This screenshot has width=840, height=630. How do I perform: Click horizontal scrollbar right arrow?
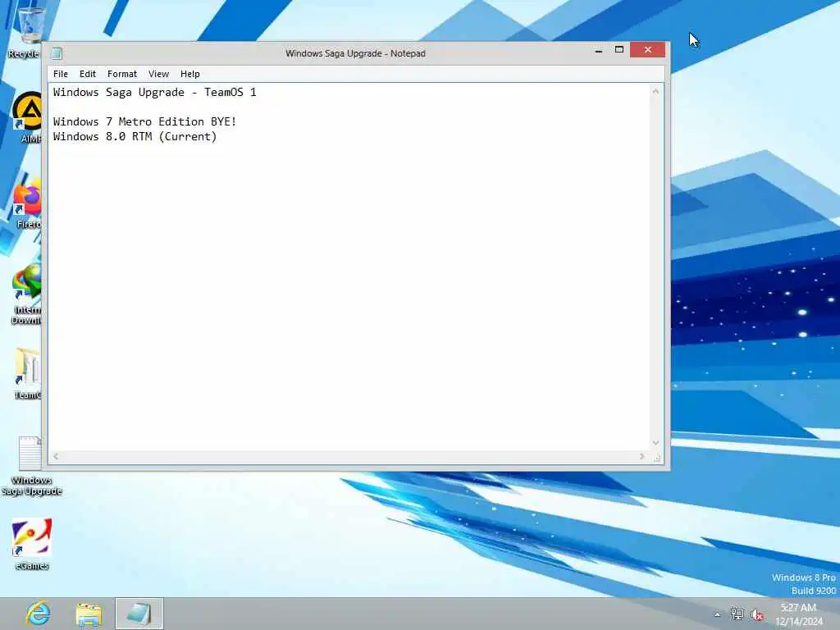641,456
